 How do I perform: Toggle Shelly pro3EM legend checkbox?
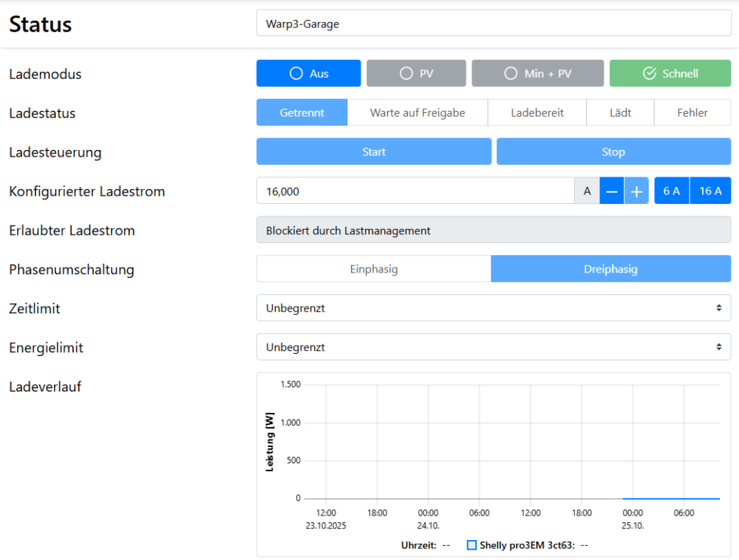coord(471,545)
